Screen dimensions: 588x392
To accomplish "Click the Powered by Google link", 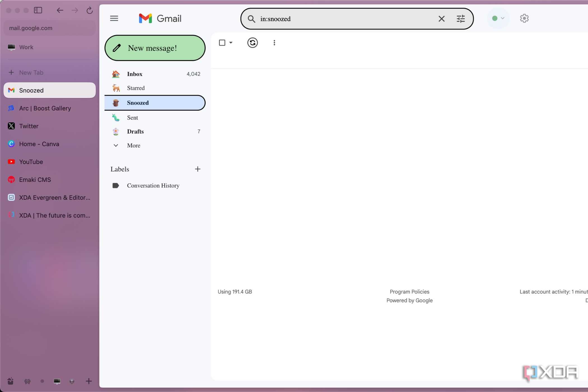I will [409, 300].
